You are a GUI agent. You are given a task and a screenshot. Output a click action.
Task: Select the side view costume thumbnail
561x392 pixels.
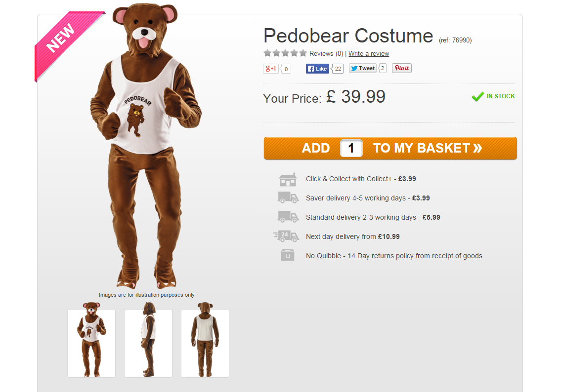click(x=148, y=343)
